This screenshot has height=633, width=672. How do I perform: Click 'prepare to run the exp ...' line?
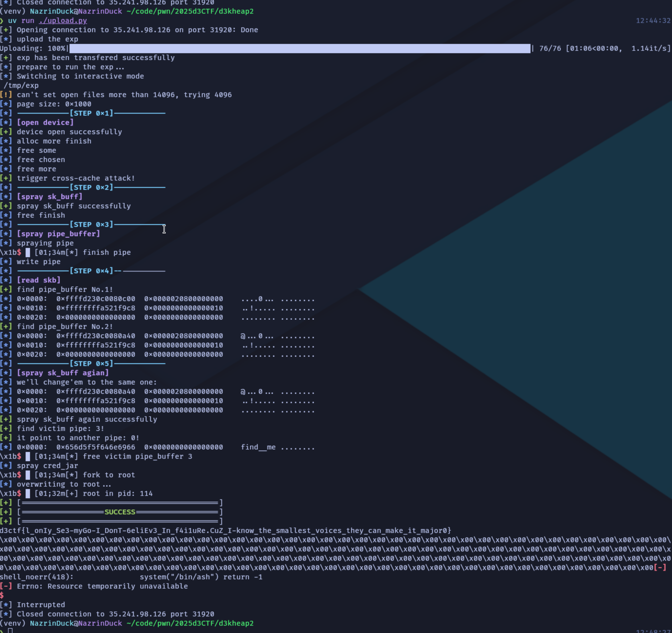70,67
